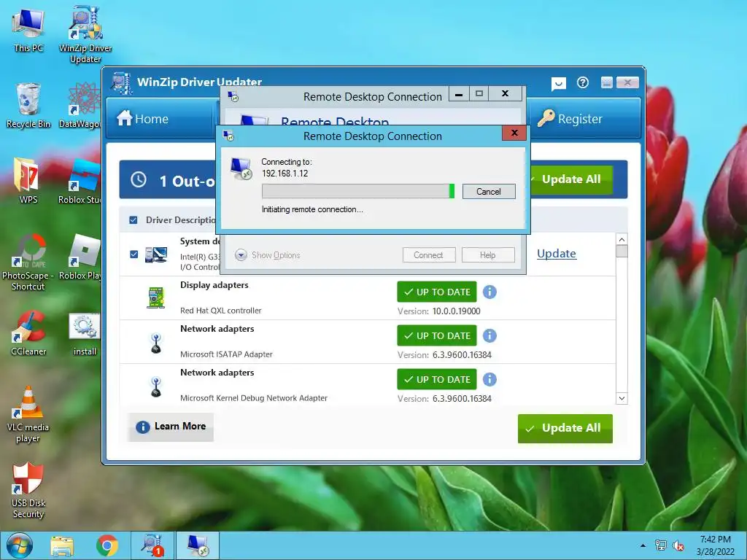Click the muted volume tray icon

pos(678,545)
